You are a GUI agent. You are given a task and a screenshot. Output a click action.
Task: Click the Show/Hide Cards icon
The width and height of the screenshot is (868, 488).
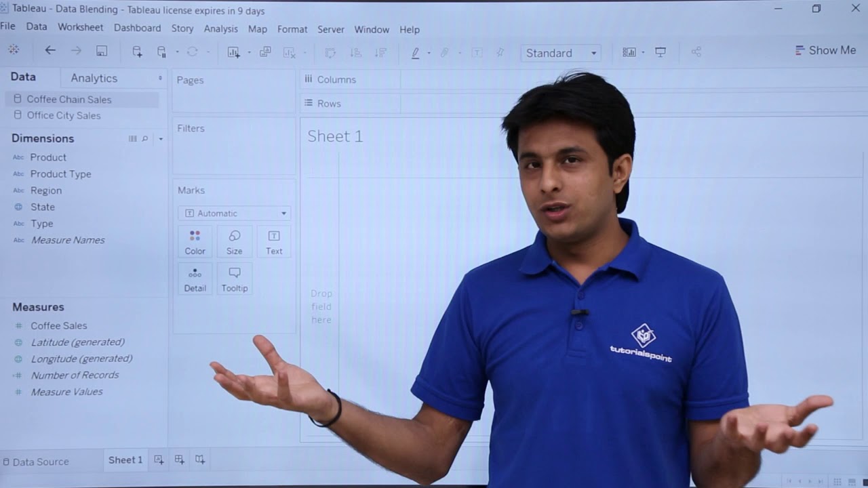pyautogui.click(x=629, y=52)
